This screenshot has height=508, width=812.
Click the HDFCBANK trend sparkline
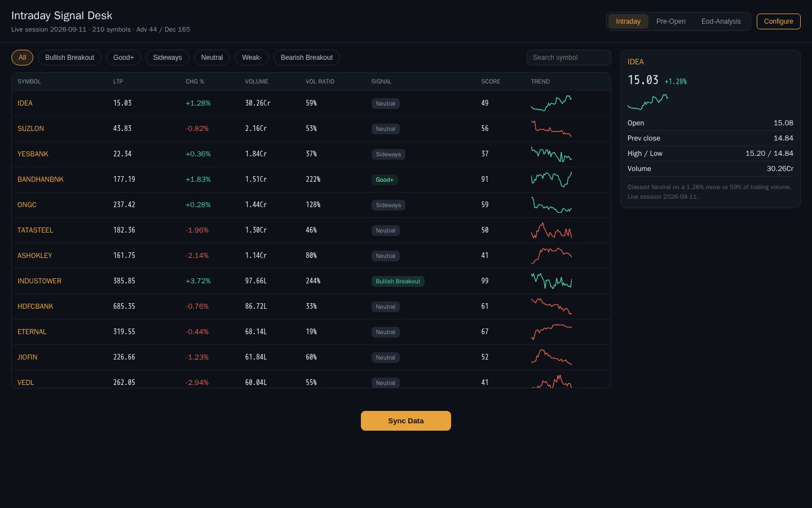point(551,306)
